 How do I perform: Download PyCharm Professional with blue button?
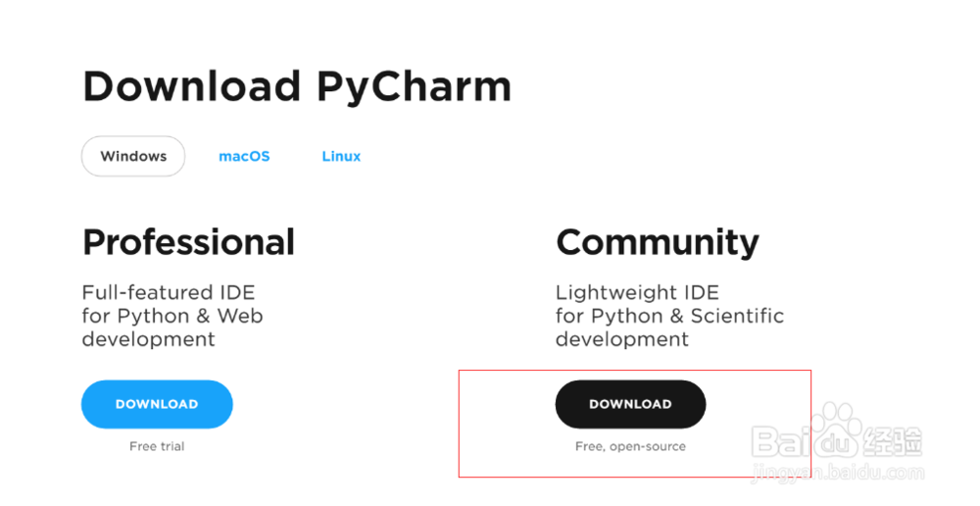(157, 404)
